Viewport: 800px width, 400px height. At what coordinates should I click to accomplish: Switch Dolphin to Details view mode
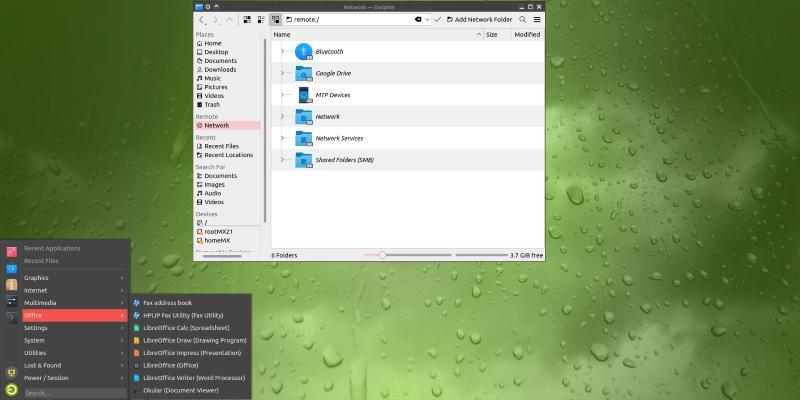[x=276, y=19]
